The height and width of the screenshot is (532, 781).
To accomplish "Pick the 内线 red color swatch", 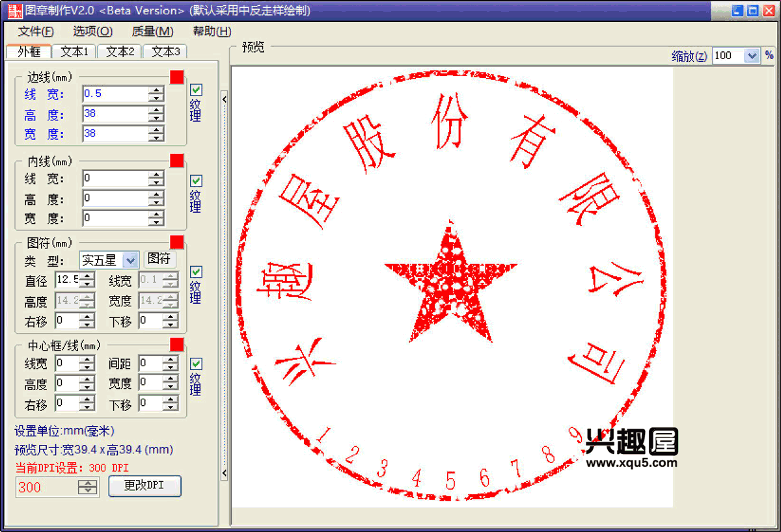I will pyautogui.click(x=177, y=161).
